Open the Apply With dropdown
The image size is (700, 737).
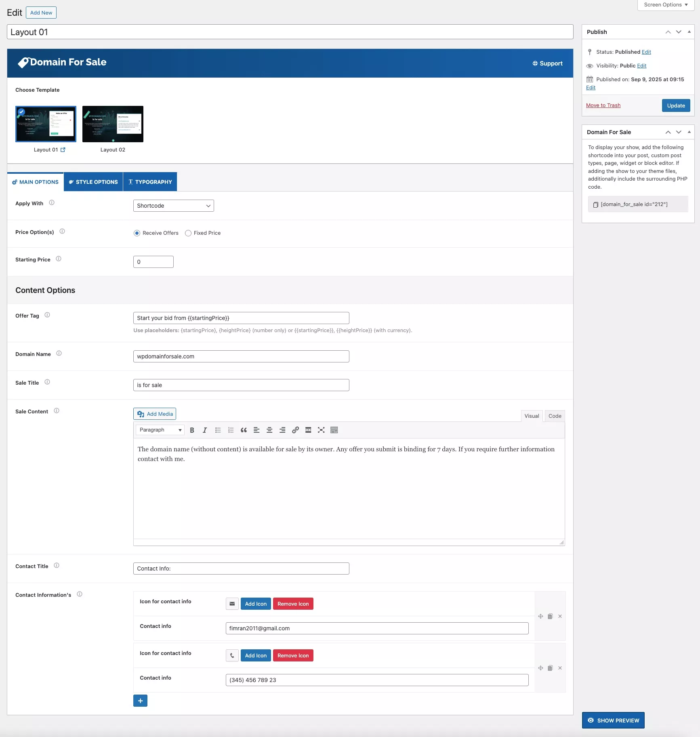point(173,206)
